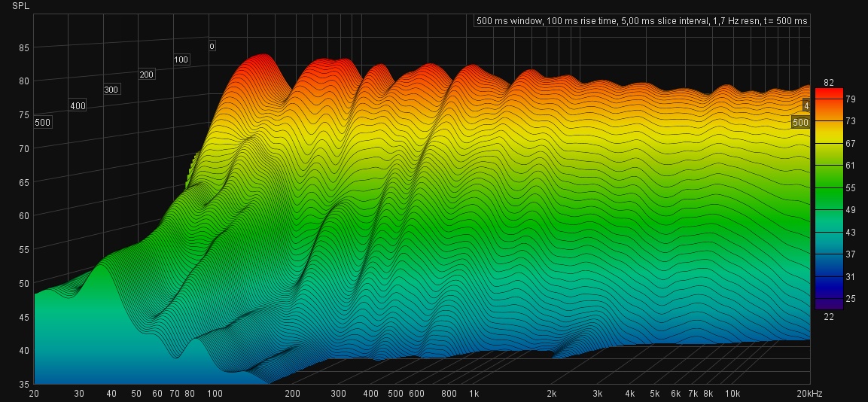Click the 1k frequency axis label
The width and height of the screenshot is (868, 402).
(x=474, y=394)
